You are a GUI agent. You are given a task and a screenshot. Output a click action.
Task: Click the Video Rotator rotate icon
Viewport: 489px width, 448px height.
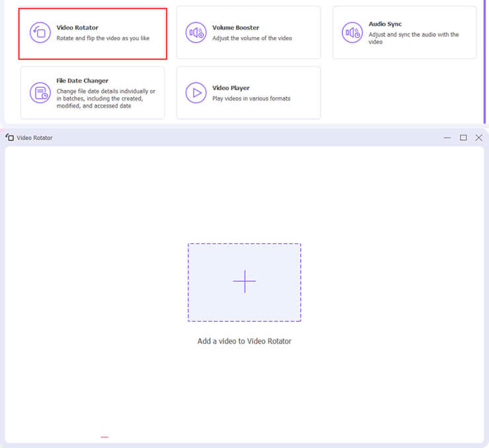[40, 32]
